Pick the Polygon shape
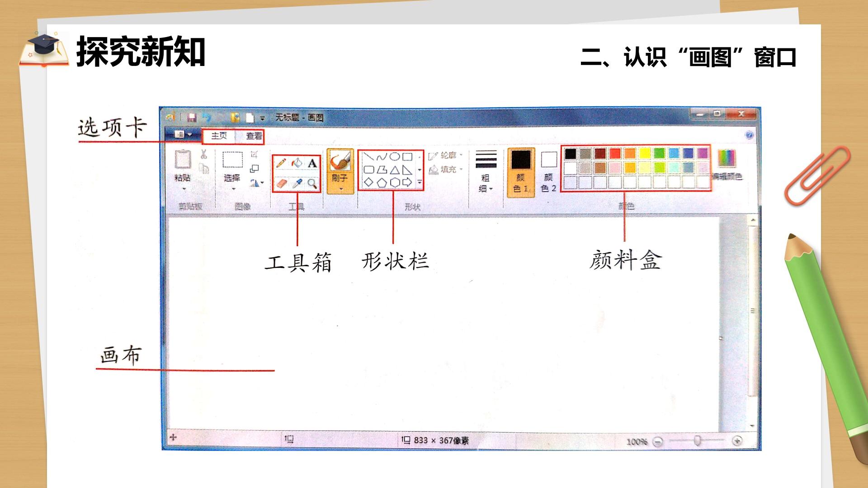 point(382,170)
